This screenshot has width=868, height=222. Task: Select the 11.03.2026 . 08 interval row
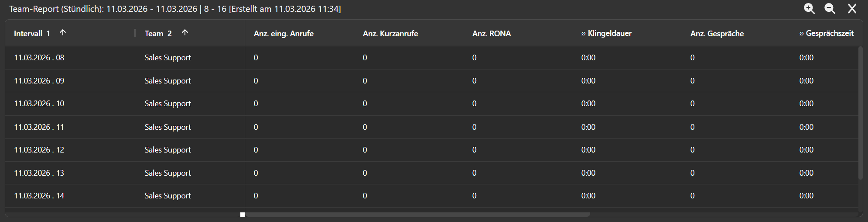click(x=39, y=58)
